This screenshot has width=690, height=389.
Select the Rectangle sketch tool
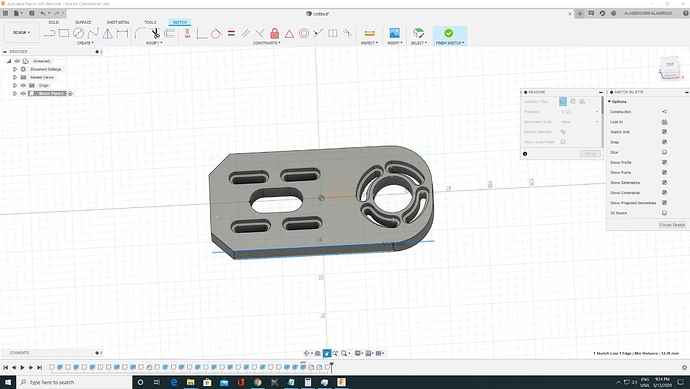click(x=64, y=33)
